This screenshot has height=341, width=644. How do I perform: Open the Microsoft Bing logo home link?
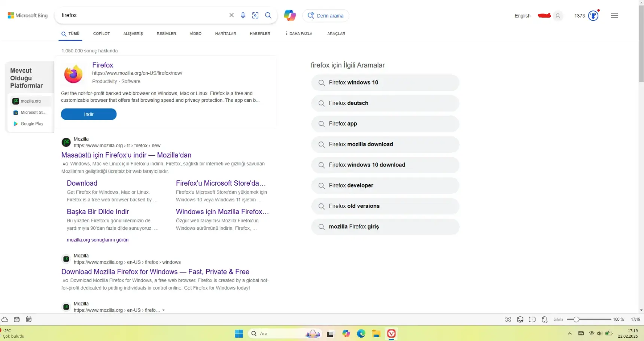[28, 15]
